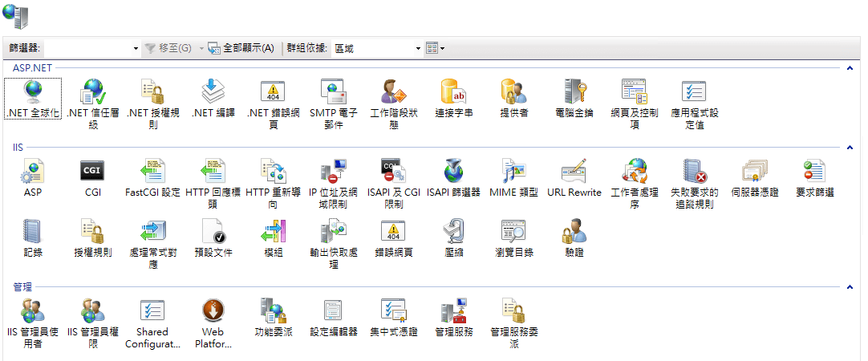Open the ASP feature icon
Viewport: 868px width, 361px height.
33,178
